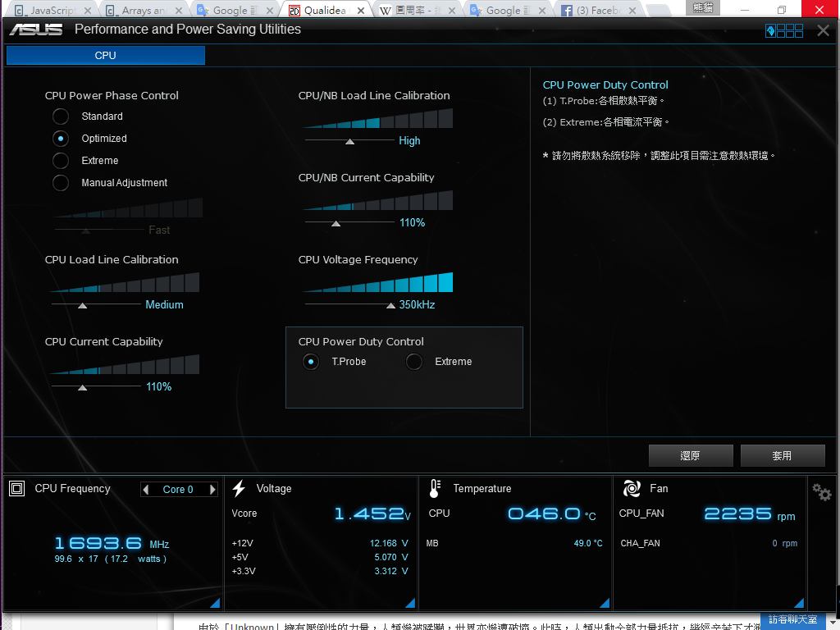Click the +5V 5.070 V value
This screenshot has height=630, width=840.
pos(391,557)
